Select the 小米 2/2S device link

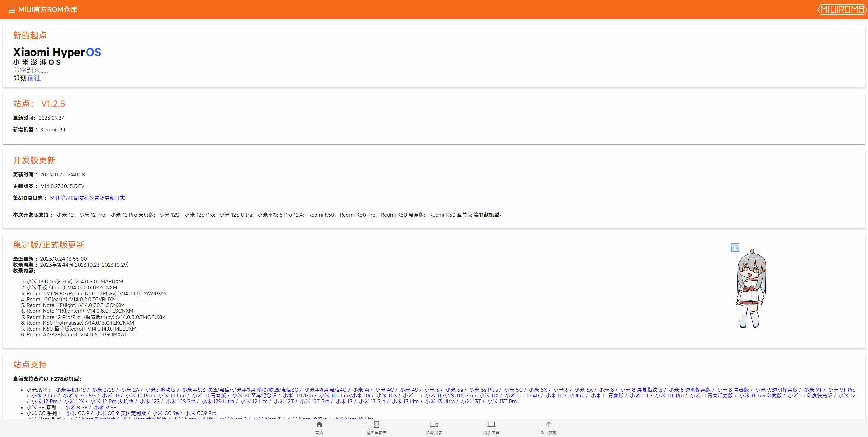pos(103,390)
